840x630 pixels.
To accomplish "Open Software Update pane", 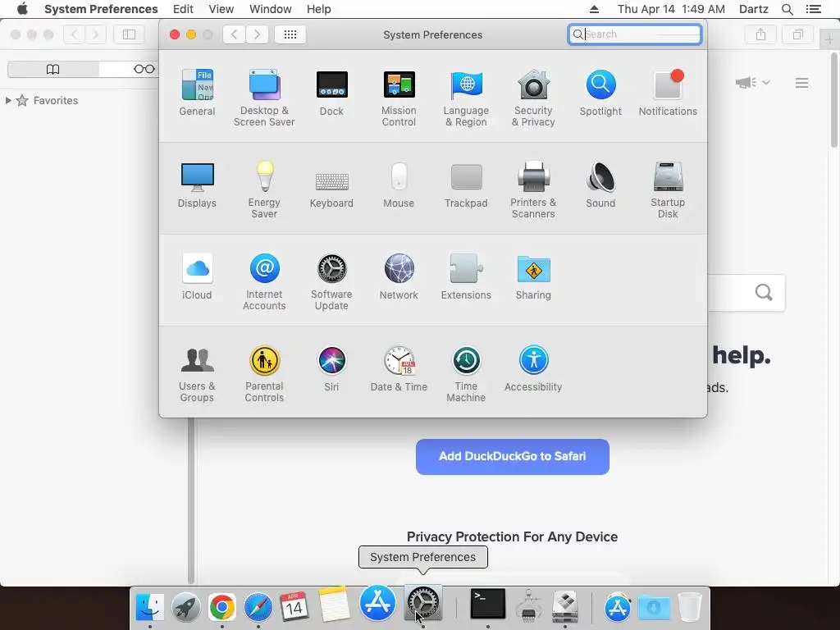I will click(x=331, y=282).
